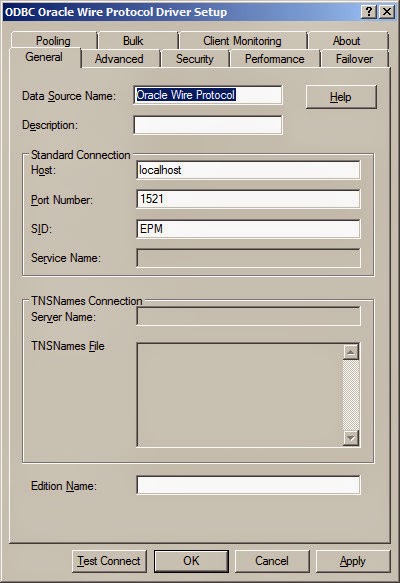This screenshot has width=400, height=583.
Task: Click into the Description field
Action: point(208,125)
